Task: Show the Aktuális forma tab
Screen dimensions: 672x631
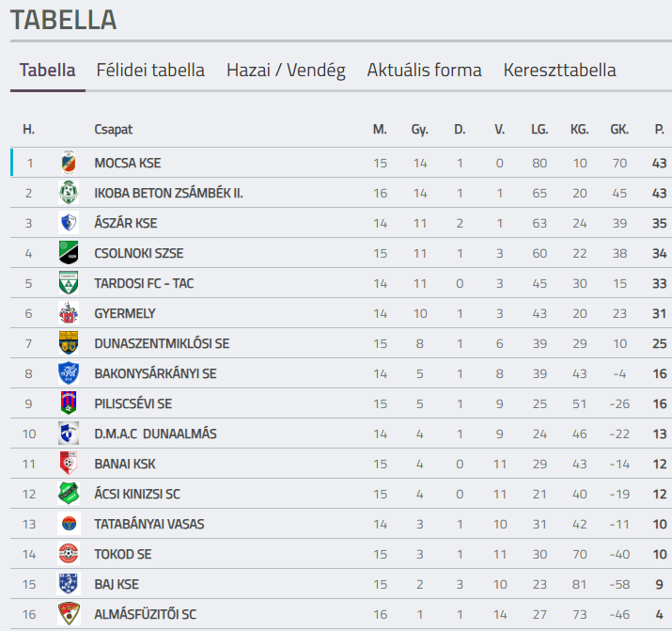Action: 424,71
